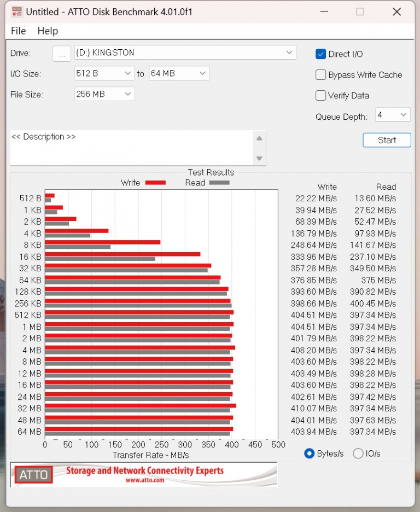Click the read value 13.60 MB/s

click(x=375, y=199)
